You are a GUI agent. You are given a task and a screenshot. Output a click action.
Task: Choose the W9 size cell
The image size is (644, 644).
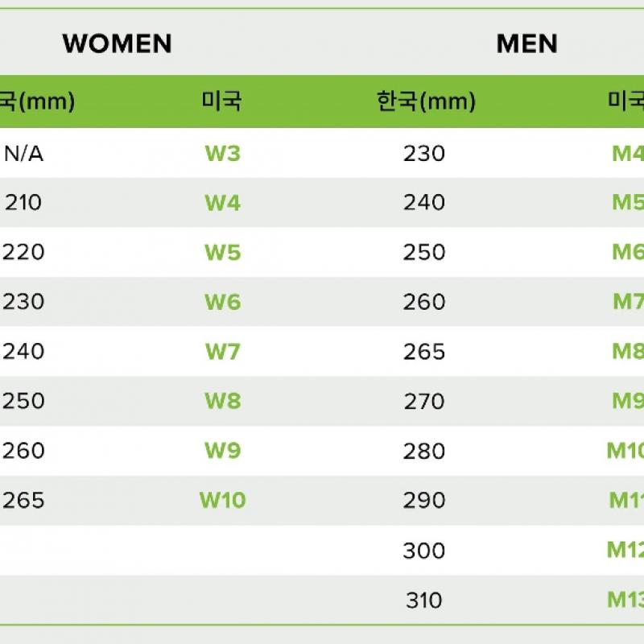click(222, 451)
